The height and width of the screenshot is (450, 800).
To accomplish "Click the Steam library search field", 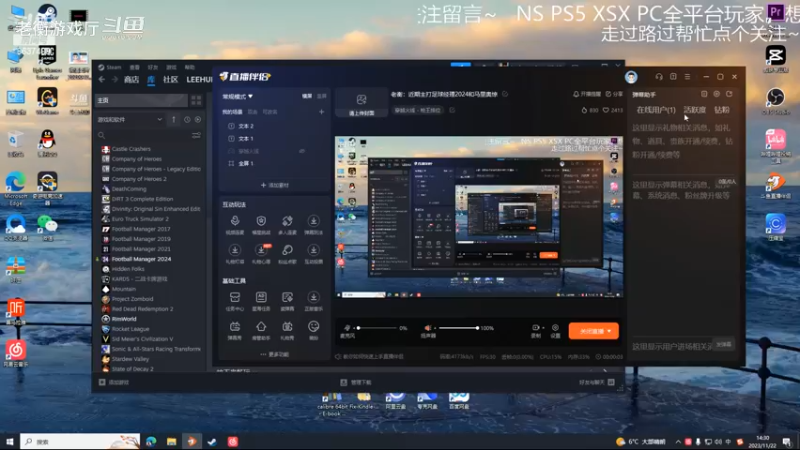I will click(x=144, y=135).
